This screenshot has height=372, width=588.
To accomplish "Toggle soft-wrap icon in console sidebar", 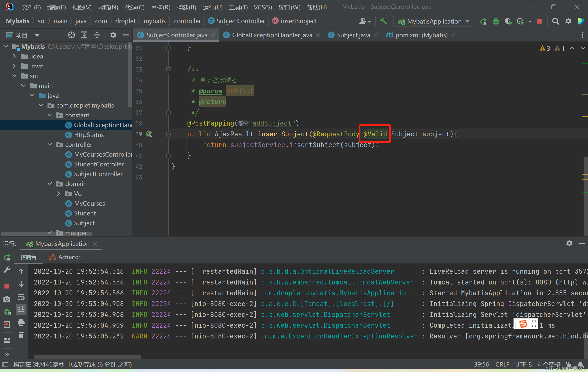I will (x=21, y=297).
